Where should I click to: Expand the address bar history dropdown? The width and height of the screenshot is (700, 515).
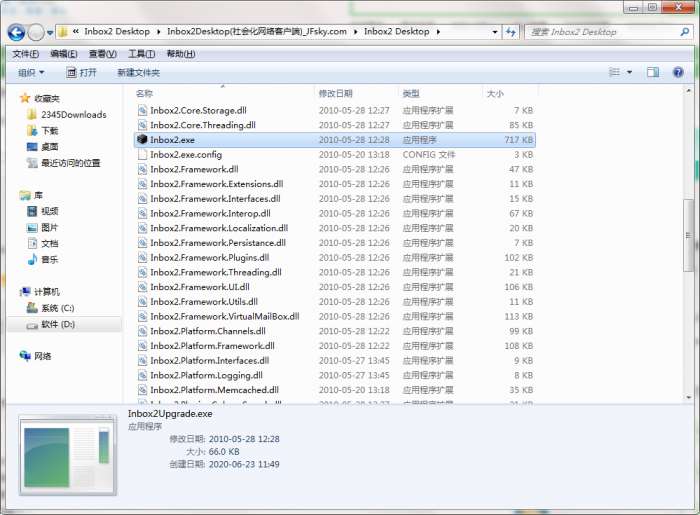coord(494,32)
